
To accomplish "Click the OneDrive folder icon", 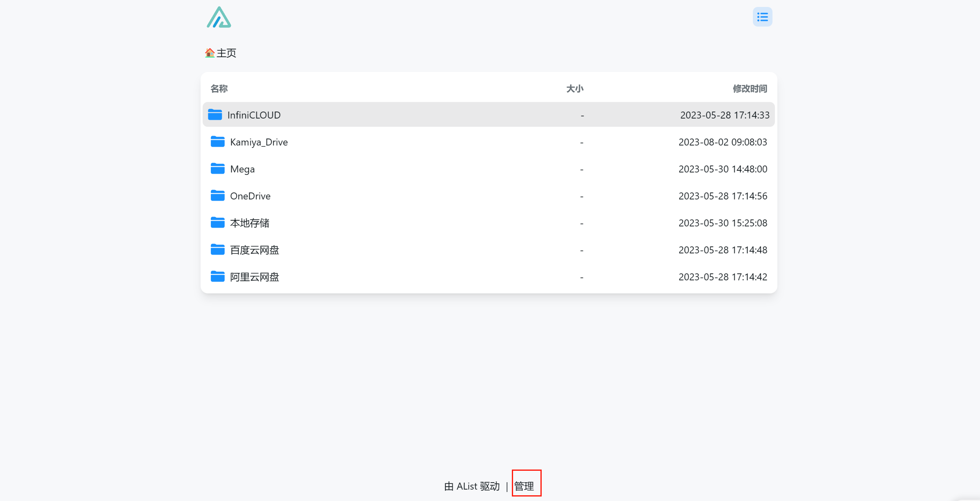I will (217, 196).
